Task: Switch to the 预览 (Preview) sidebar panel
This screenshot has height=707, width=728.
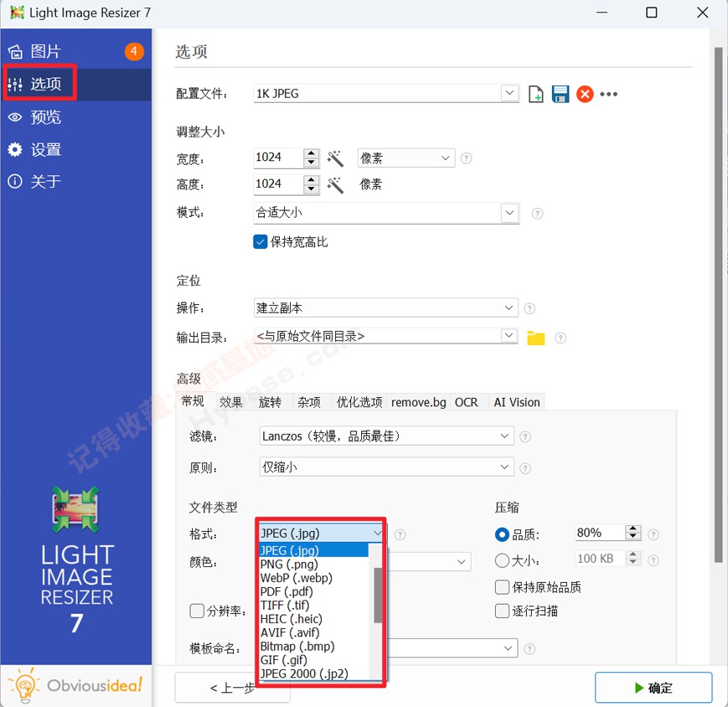Action: [46, 117]
